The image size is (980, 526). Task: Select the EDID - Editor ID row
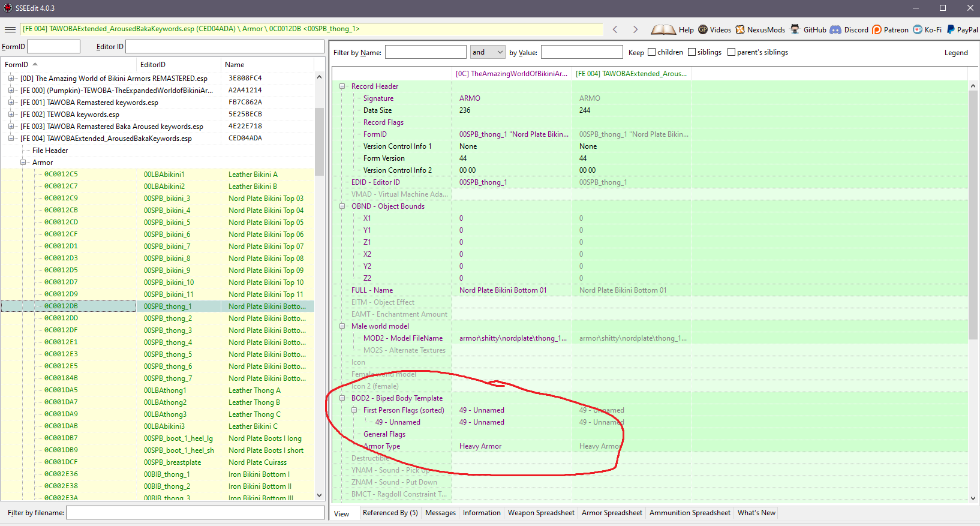(650, 182)
